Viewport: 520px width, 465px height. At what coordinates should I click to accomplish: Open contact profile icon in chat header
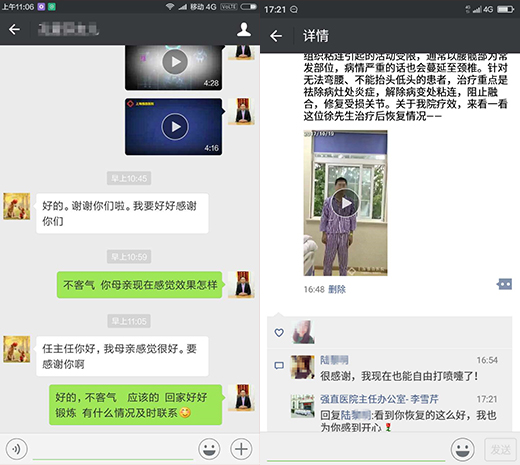point(244,29)
